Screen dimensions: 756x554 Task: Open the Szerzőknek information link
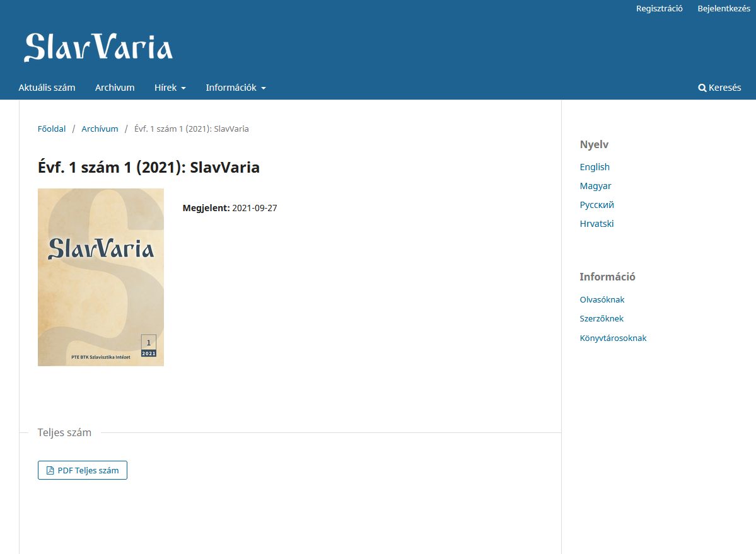(602, 318)
